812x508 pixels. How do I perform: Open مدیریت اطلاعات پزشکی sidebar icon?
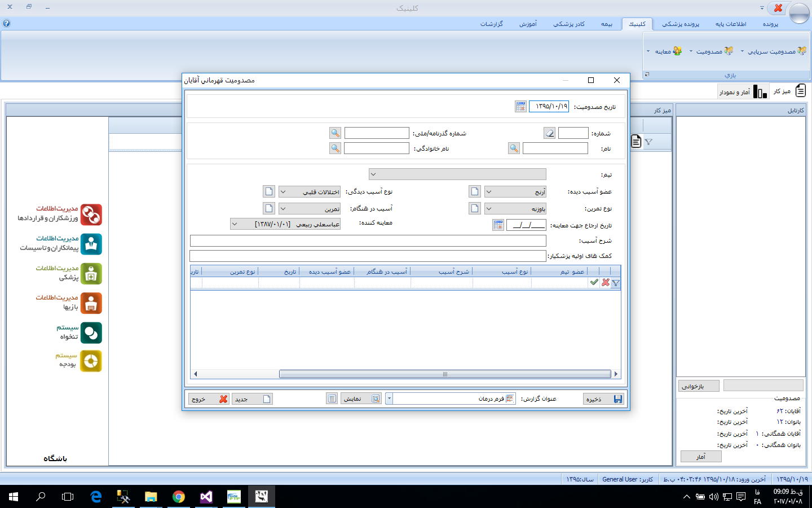click(91, 274)
